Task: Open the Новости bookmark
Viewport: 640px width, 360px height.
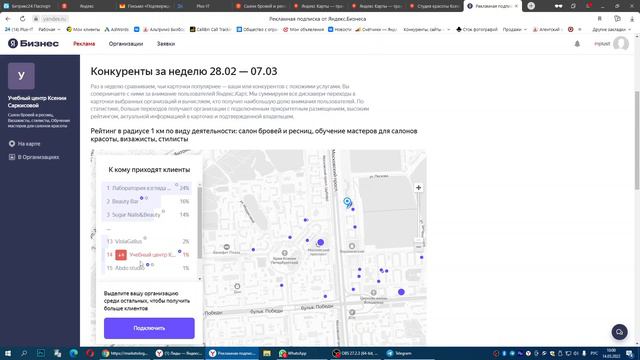Action: click(340, 29)
